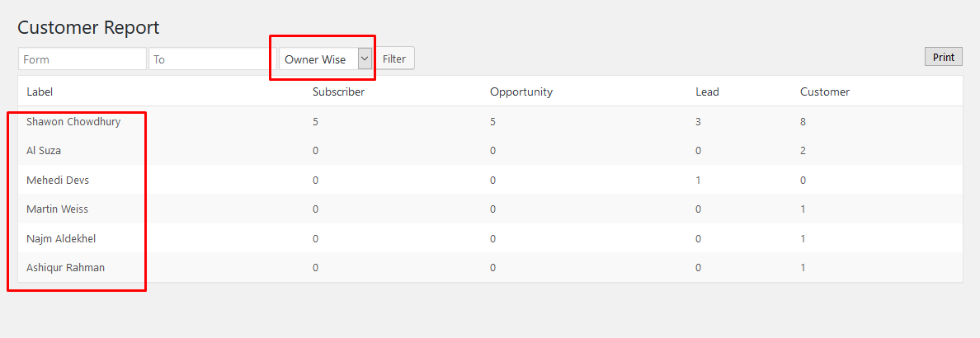Select the Lead column header
This screenshot has width=980, height=338.
tap(707, 92)
